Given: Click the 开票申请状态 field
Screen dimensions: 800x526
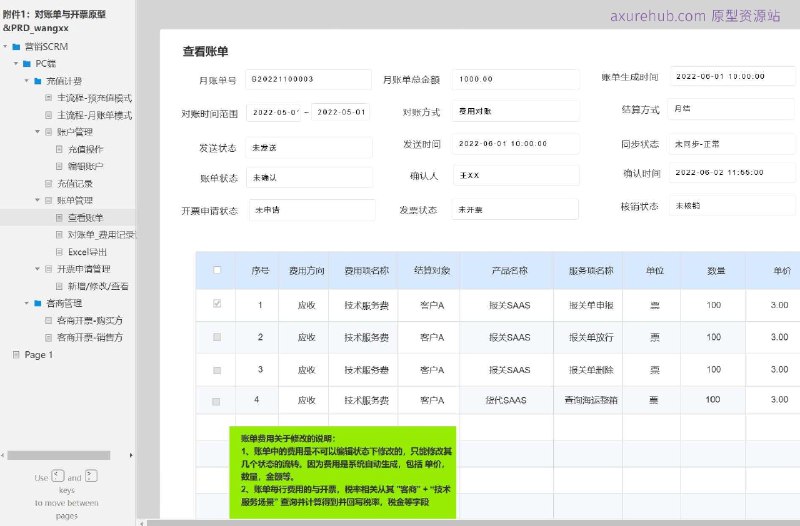Looking at the screenshot, I should pyautogui.click(x=312, y=210).
